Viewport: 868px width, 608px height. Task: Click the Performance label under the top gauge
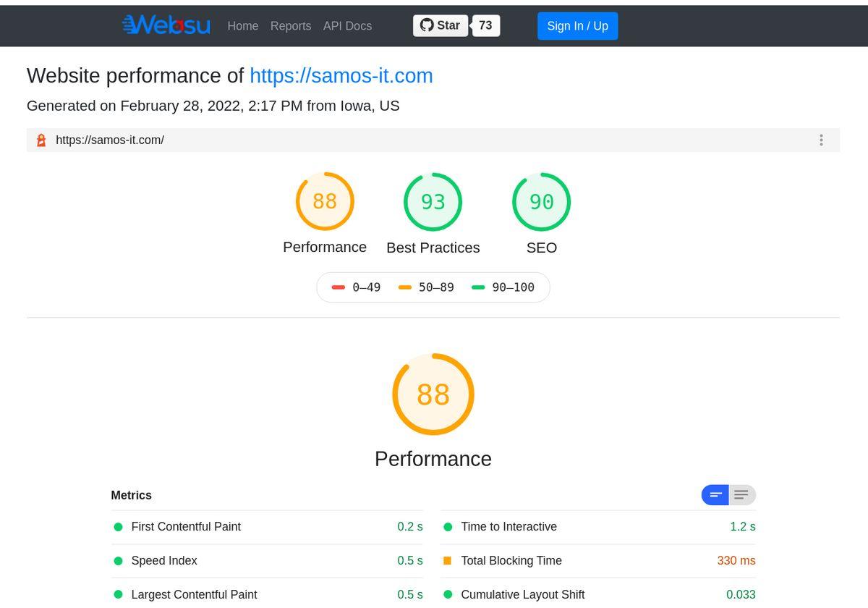coord(325,248)
